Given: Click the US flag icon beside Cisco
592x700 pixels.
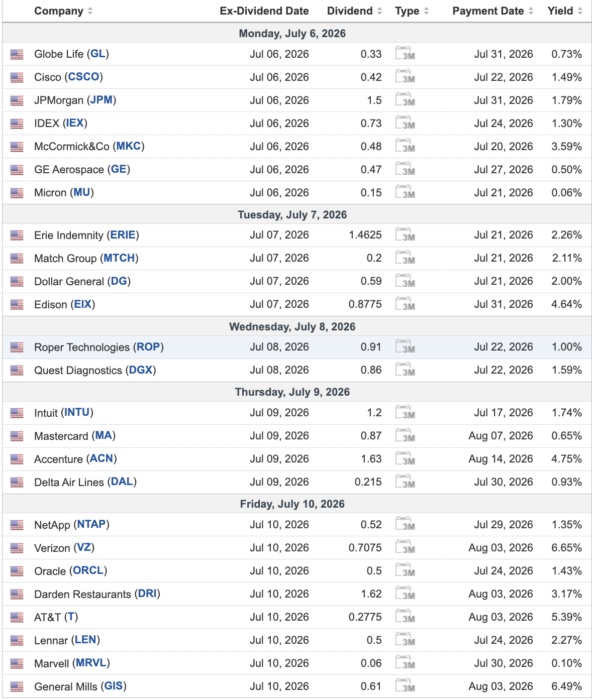Looking at the screenshot, I should [x=17, y=77].
